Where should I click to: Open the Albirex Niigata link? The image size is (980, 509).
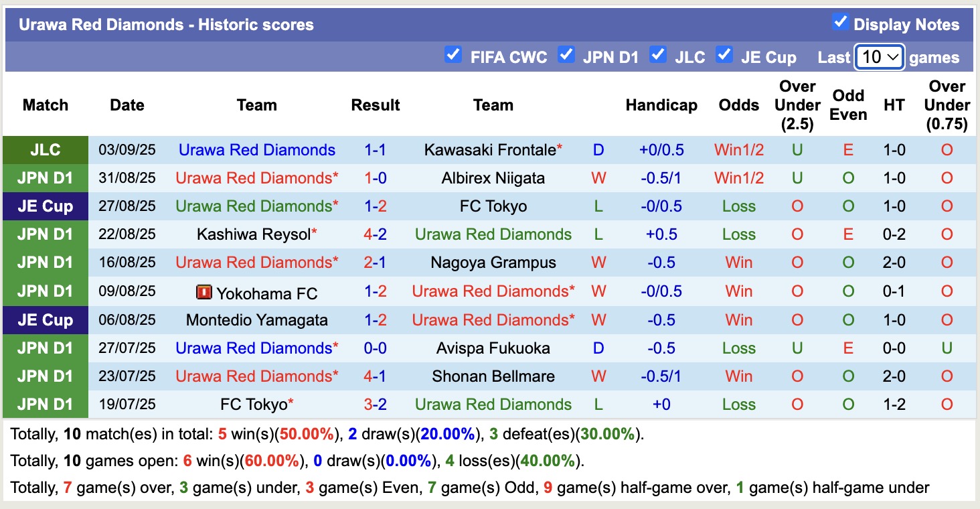(493, 177)
